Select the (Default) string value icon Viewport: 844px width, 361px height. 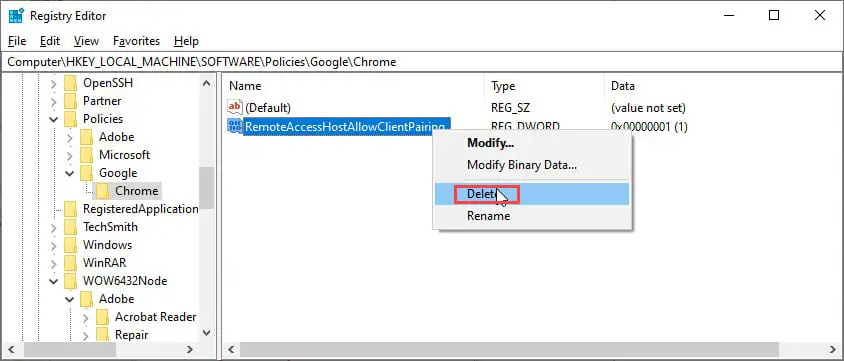(x=235, y=108)
